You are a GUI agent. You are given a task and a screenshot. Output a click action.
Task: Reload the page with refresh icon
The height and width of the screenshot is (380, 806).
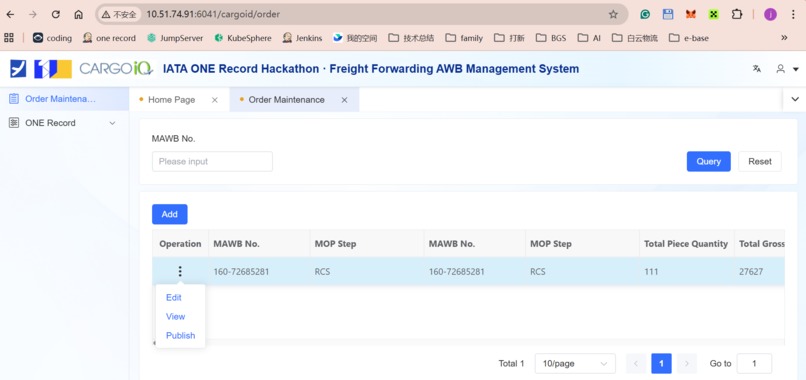56,14
